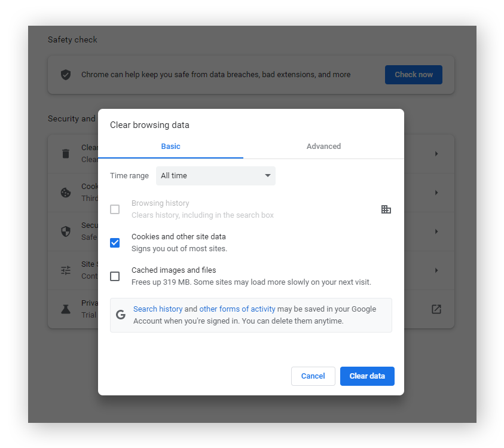Click the cookie icon in the background list
The image size is (504, 448).
click(x=66, y=193)
